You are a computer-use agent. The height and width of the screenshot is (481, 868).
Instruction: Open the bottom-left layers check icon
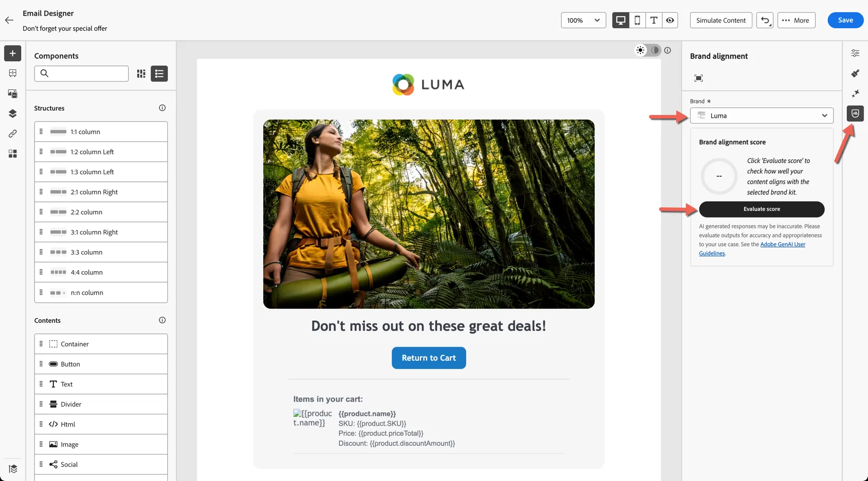click(13, 468)
